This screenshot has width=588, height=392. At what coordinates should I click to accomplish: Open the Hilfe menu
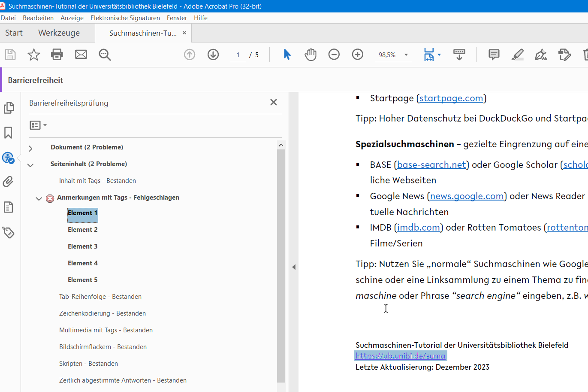(201, 18)
